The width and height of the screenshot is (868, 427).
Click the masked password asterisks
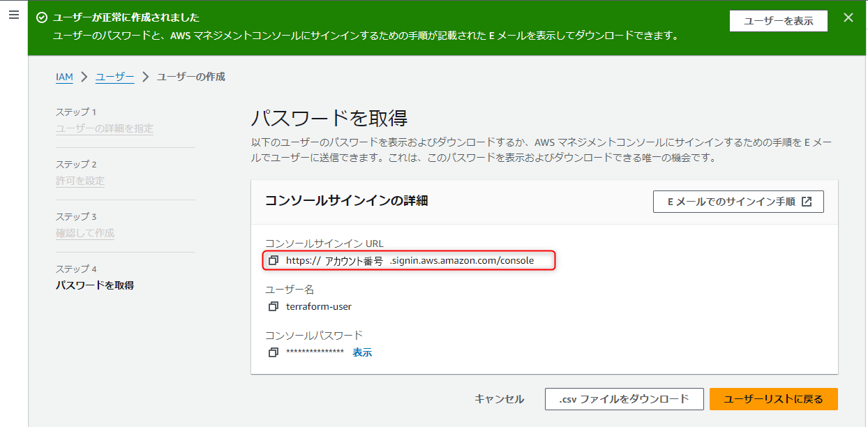click(x=315, y=352)
